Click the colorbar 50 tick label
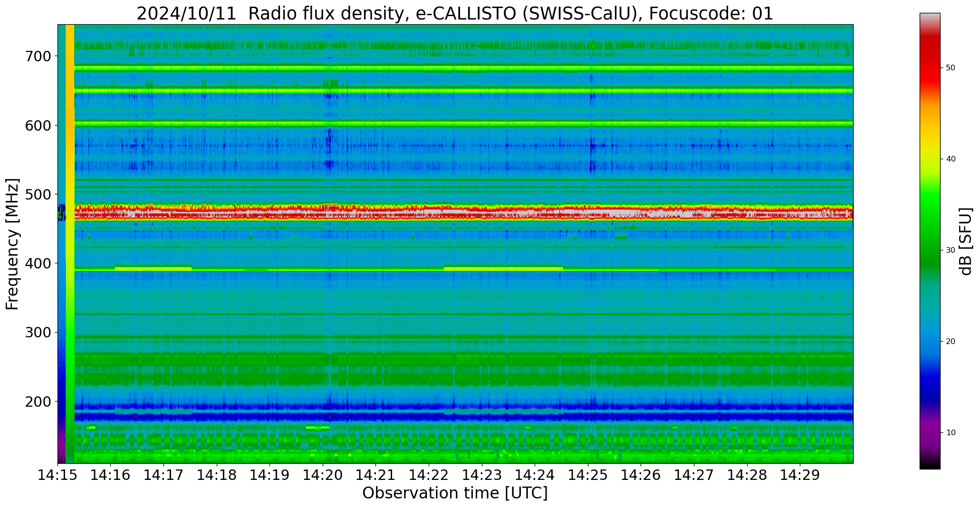 pos(951,68)
